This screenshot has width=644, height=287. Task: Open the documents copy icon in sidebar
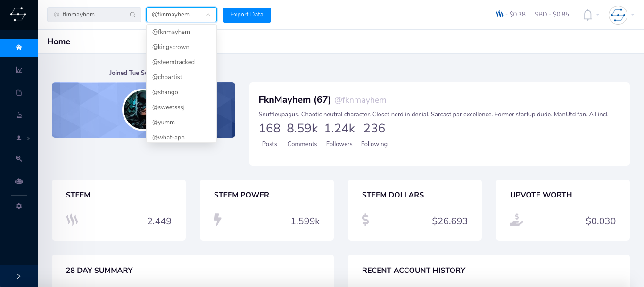(x=19, y=93)
